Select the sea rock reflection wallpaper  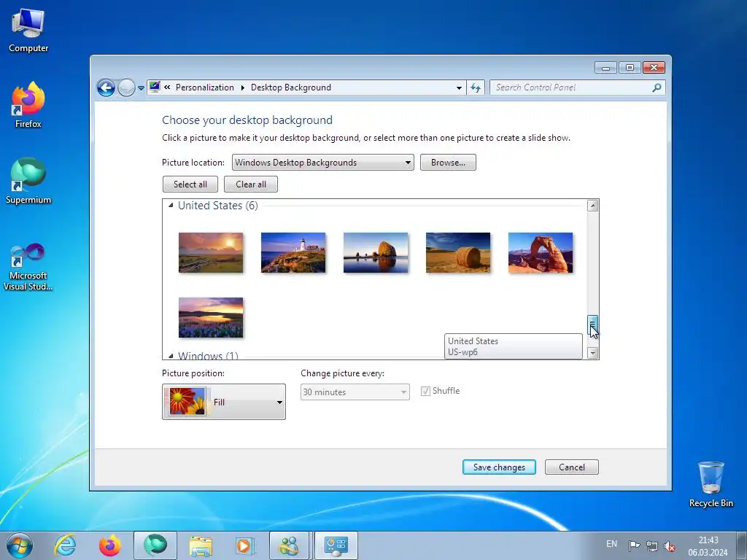point(376,253)
